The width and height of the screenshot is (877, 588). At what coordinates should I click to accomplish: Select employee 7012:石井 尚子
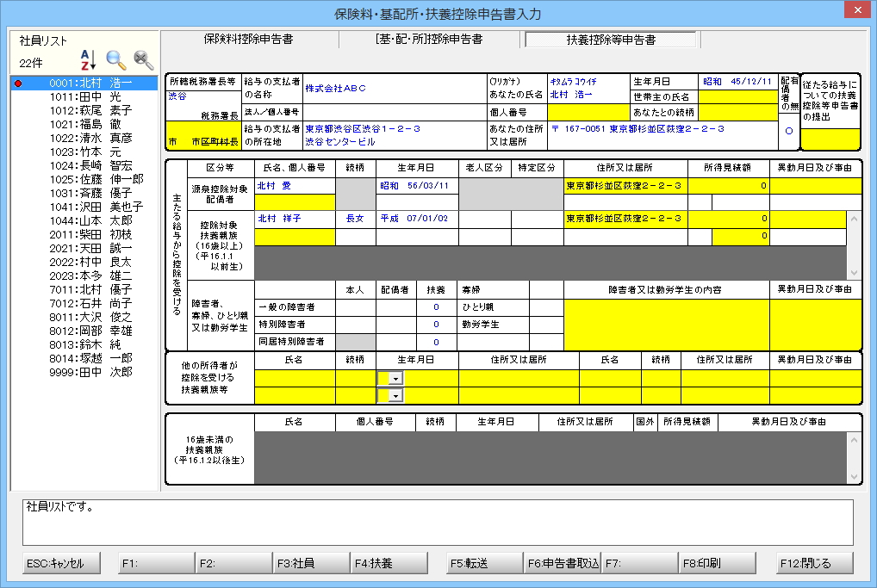pos(84,304)
